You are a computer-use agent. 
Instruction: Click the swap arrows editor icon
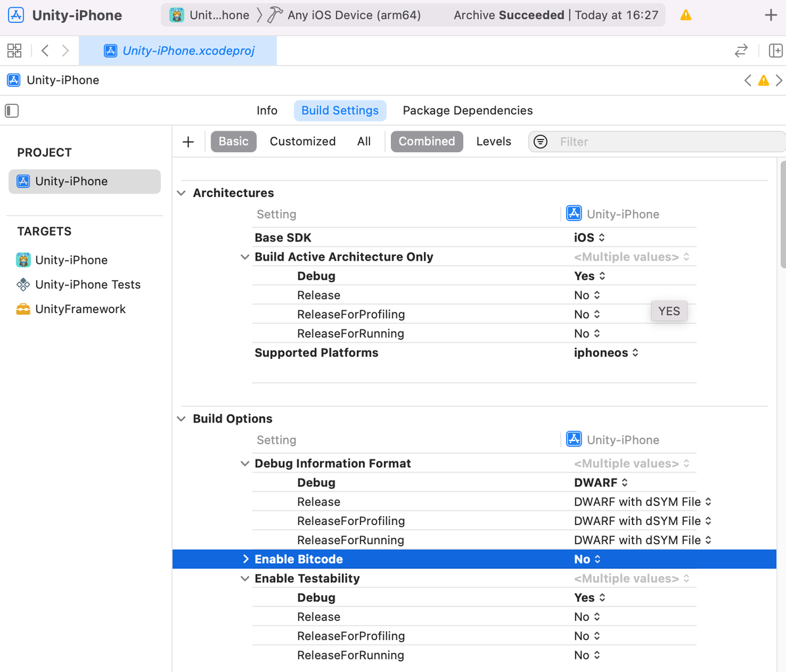pyautogui.click(x=741, y=51)
